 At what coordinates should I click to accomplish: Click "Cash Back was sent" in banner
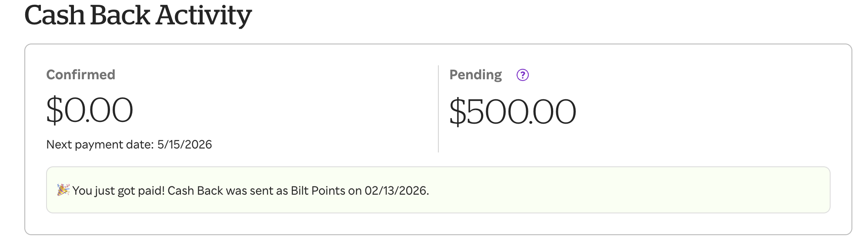coord(227,191)
